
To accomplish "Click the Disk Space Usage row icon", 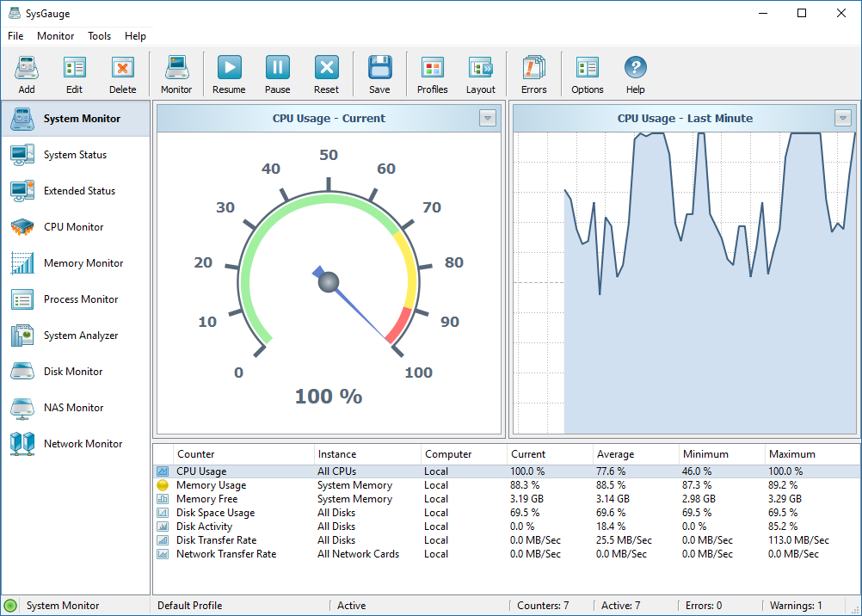I will point(163,513).
